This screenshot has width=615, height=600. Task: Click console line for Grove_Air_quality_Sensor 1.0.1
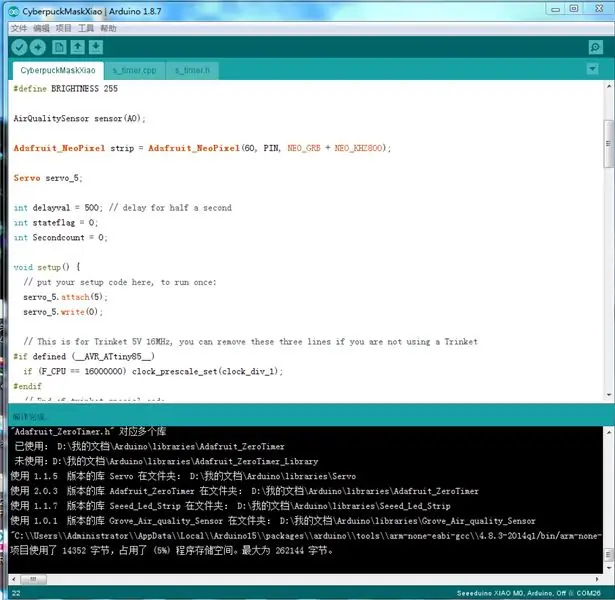point(273,521)
